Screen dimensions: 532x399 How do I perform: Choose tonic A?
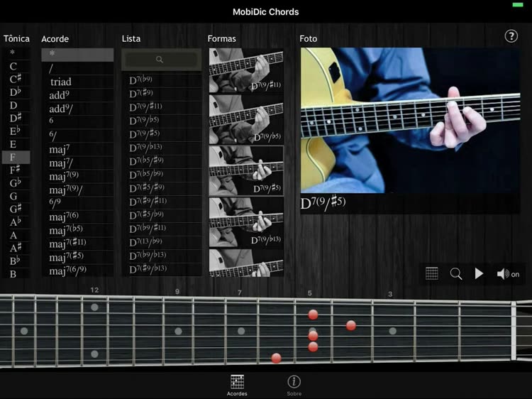click(16, 235)
